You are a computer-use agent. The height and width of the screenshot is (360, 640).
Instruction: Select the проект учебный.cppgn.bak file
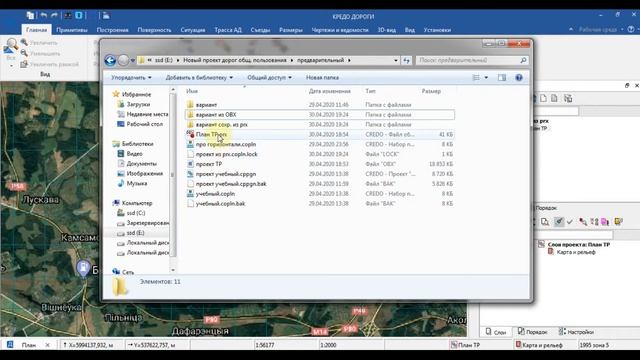click(x=320, y=184)
